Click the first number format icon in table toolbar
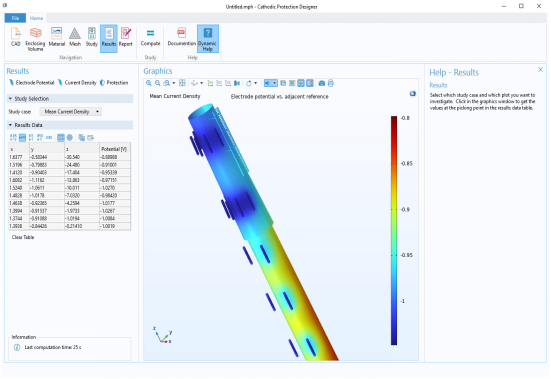 point(13,137)
